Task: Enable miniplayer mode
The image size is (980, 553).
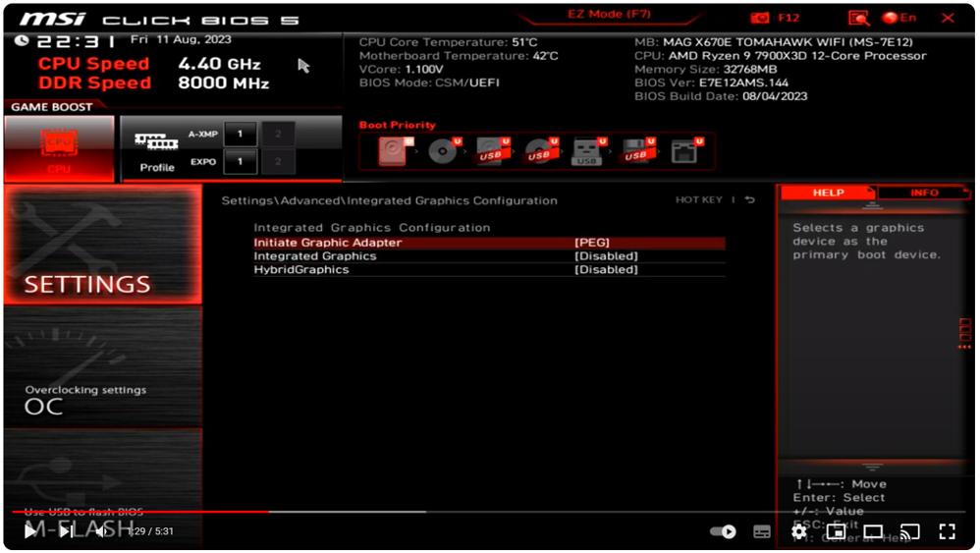Action: (837, 531)
